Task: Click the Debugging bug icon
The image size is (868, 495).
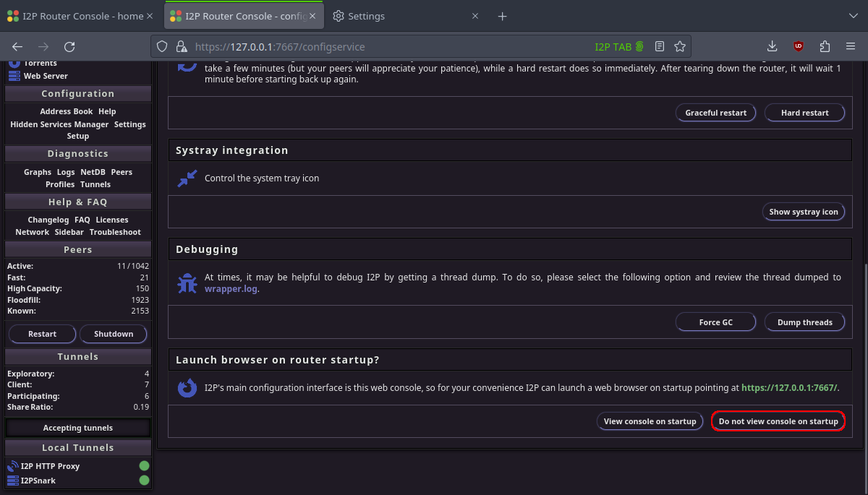Action: (187, 283)
